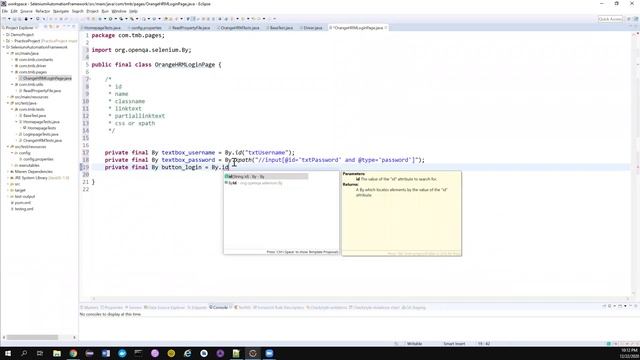Open the Windows Start menu

[8, 353]
